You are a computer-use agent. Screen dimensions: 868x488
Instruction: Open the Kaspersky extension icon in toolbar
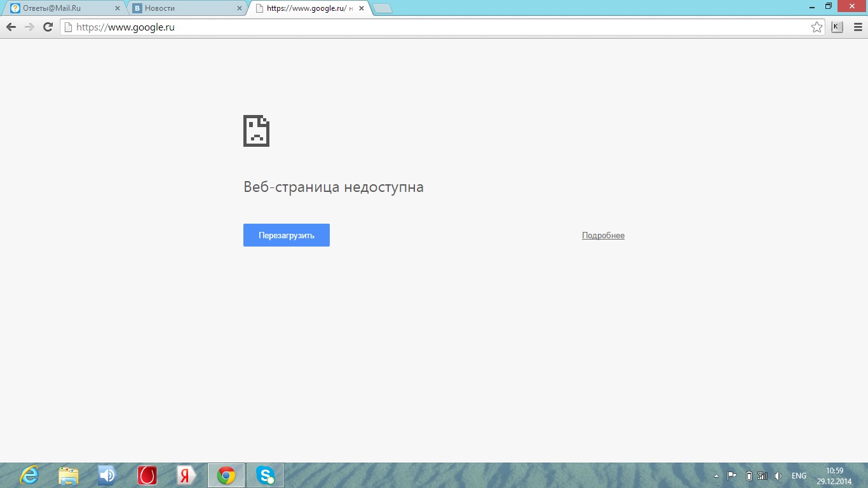pos(837,27)
